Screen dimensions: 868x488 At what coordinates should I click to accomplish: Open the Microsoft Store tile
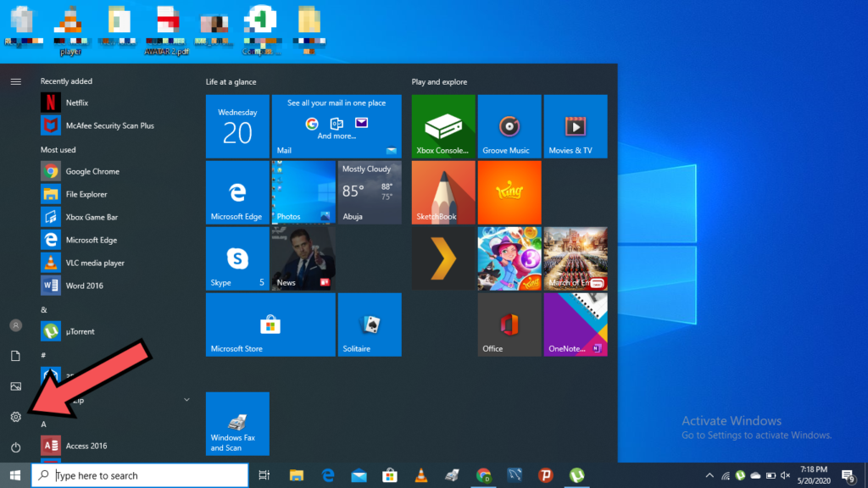click(270, 324)
